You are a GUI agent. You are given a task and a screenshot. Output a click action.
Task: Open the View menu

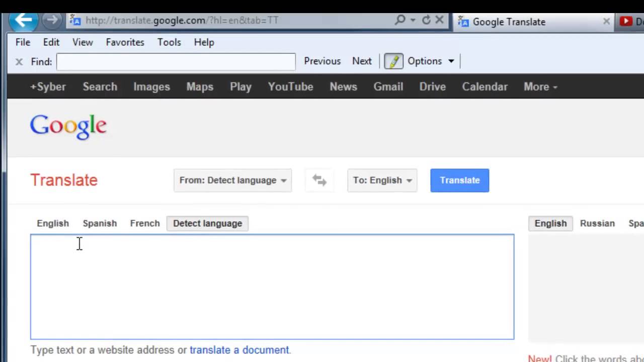coord(83,42)
